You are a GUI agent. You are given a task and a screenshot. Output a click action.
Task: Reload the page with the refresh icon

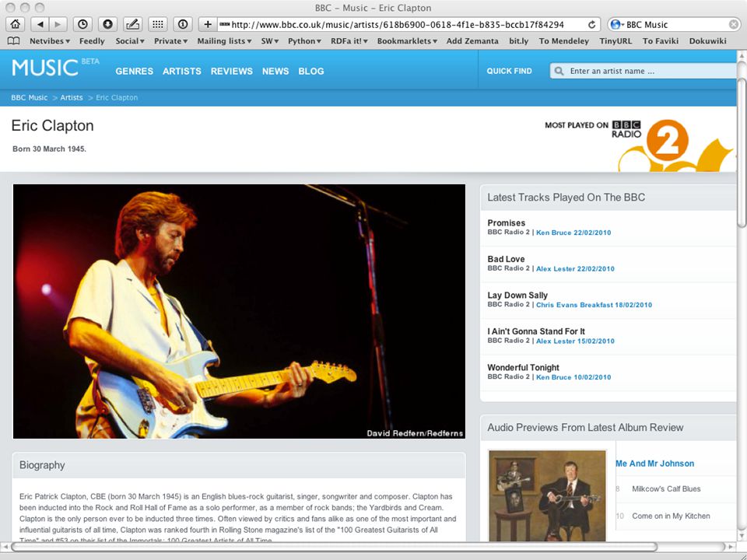591,25
